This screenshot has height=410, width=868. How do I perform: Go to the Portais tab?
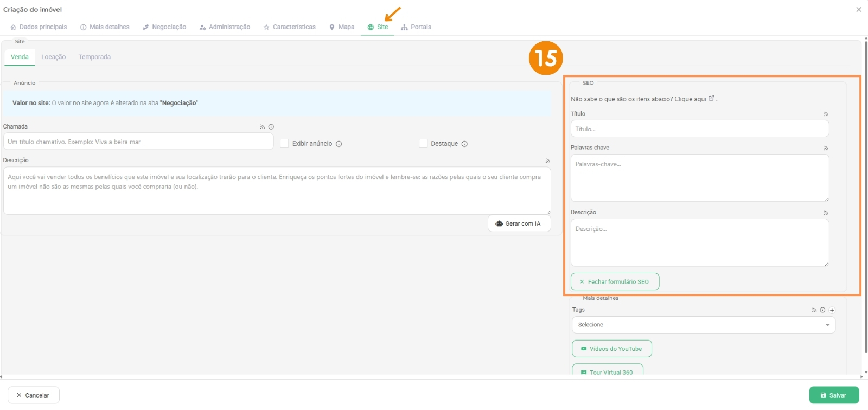(x=416, y=27)
